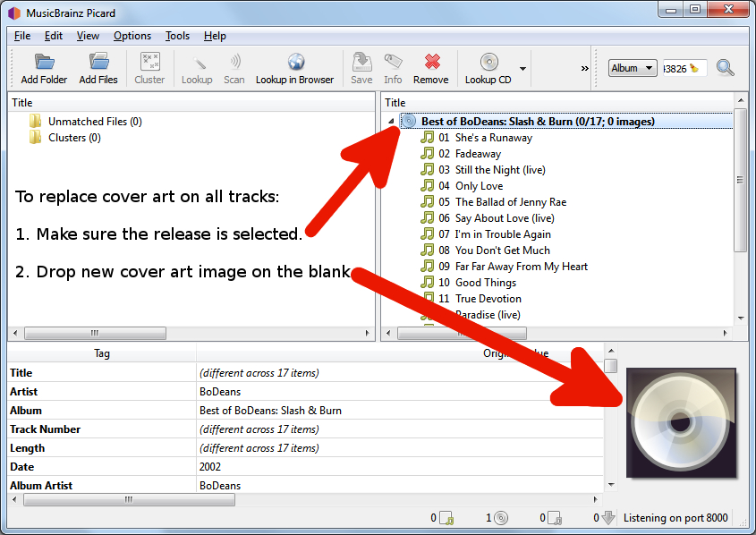Select track 03 Still the Night (live)
Image resolution: width=756 pixels, height=535 pixels.
click(500, 170)
